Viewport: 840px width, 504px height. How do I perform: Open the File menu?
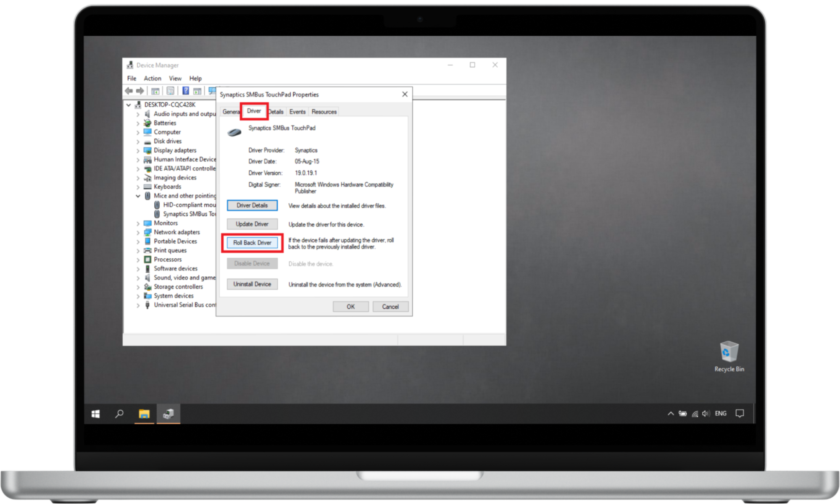click(x=132, y=79)
